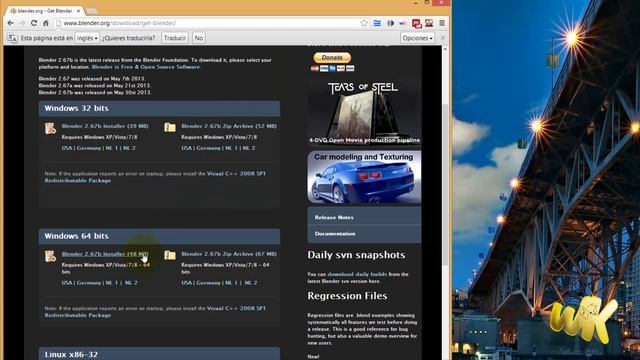Click the blue lines extension icon
Image resolution: width=640 pixels, height=360 pixels.
pyautogui.click(x=377, y=23)
